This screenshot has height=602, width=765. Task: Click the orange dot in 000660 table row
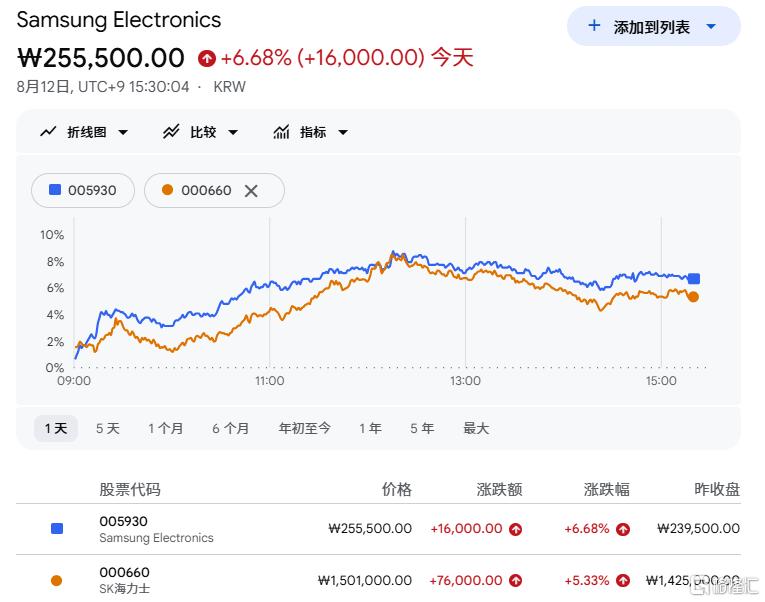tap(57, 581)
